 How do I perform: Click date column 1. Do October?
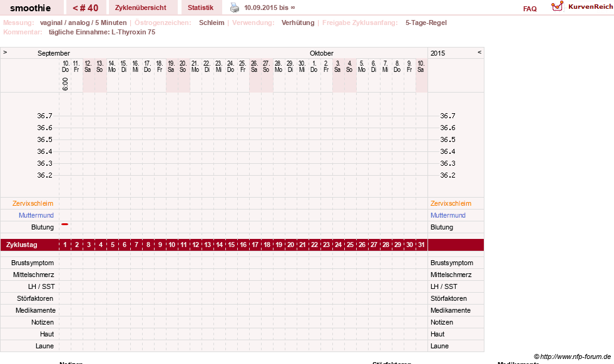(314, 66)
